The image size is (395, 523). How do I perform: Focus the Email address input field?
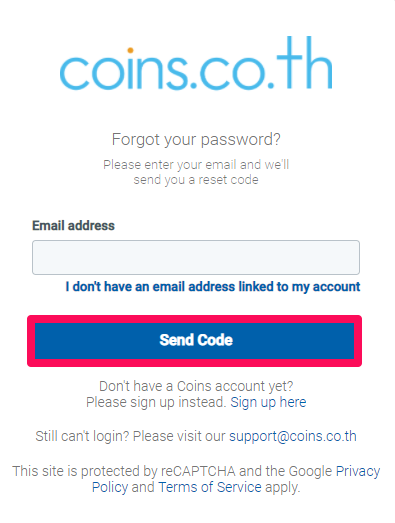click(196, 257)
